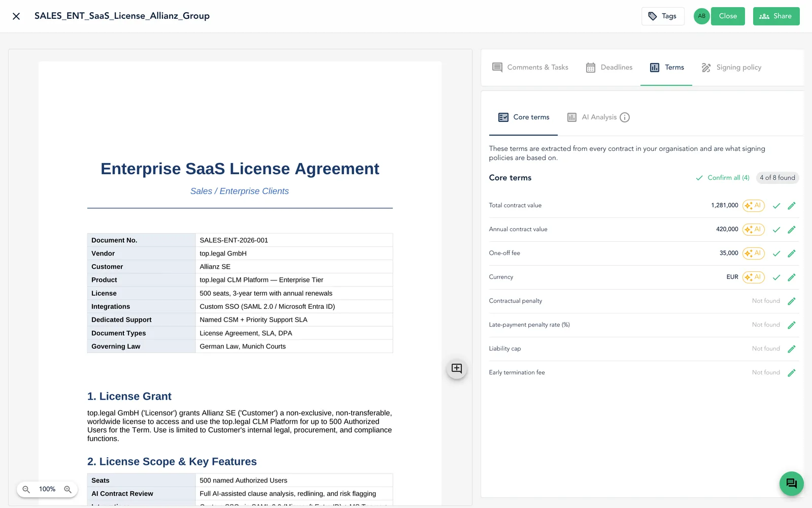Click the Annual contract value 420,000
Image resolution: width=812 pixels, height=508 pixels.
pos(727,230)
